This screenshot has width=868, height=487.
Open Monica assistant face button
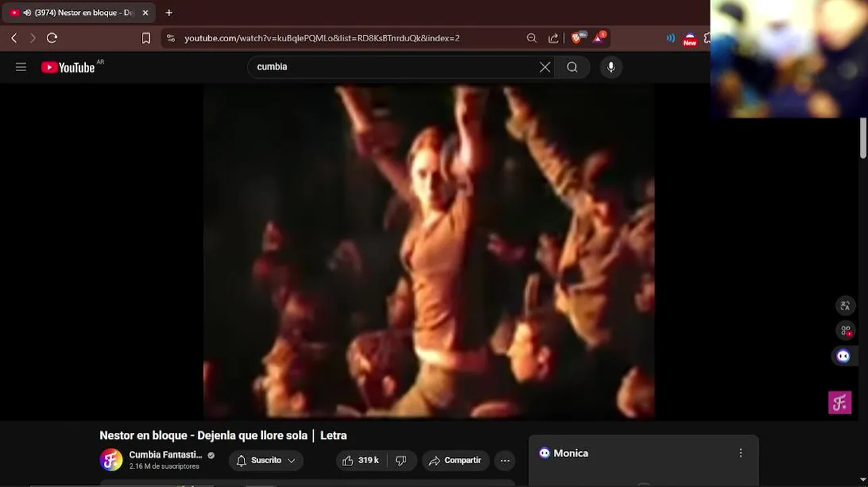coord(843,356)
